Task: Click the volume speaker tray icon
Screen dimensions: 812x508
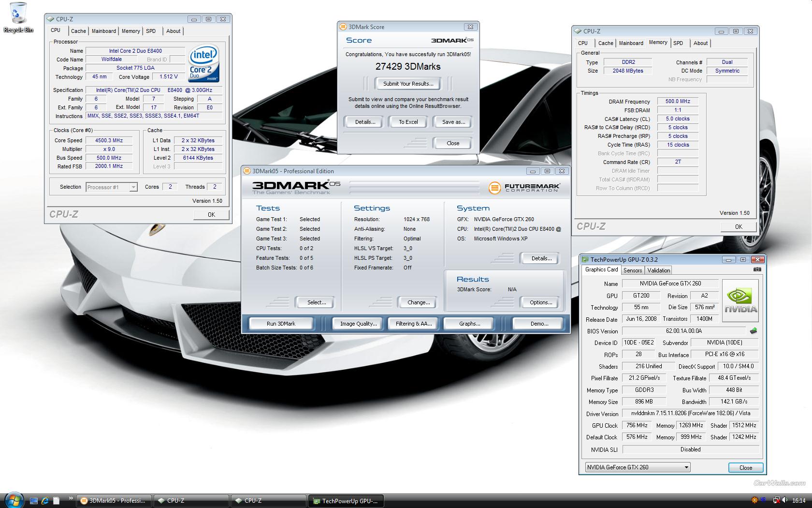Action: point(784,500)
